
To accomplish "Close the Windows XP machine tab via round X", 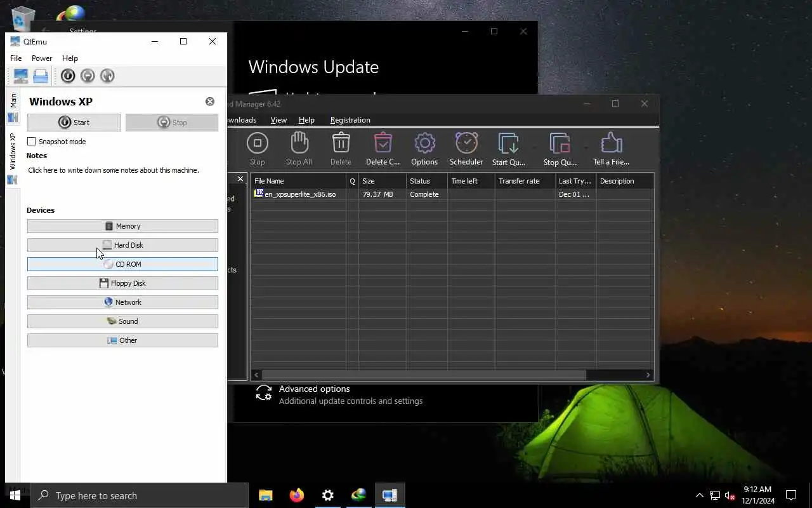I will [210, 102].
